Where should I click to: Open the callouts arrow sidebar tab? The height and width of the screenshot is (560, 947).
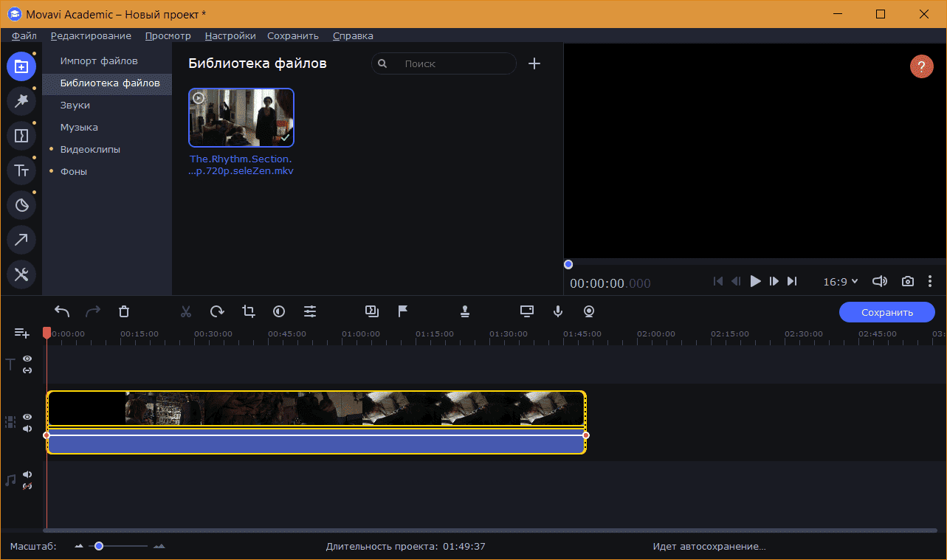pyautogui.click(x=21, y=240)
